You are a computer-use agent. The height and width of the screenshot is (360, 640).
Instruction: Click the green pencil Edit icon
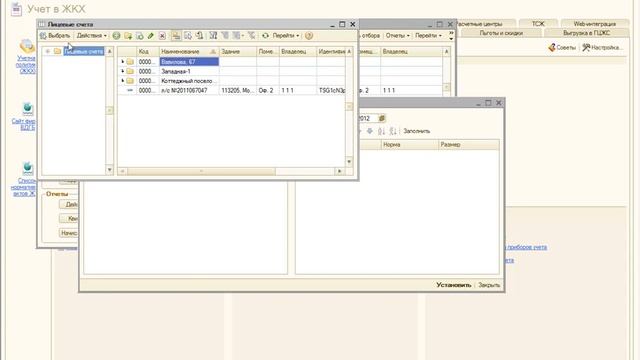click(151, 36)
